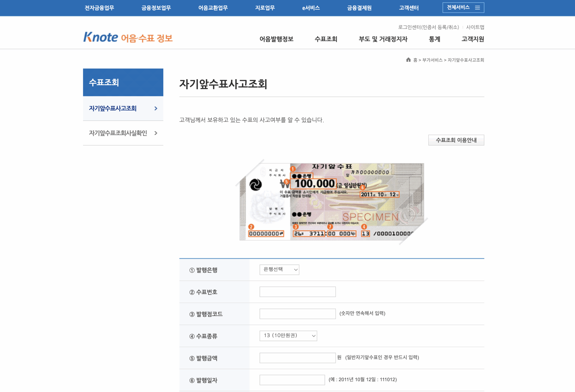This screenshot has height=392, width=575.
Task: Open the 사이트맵 link
Action: click(x=475, y=27)
